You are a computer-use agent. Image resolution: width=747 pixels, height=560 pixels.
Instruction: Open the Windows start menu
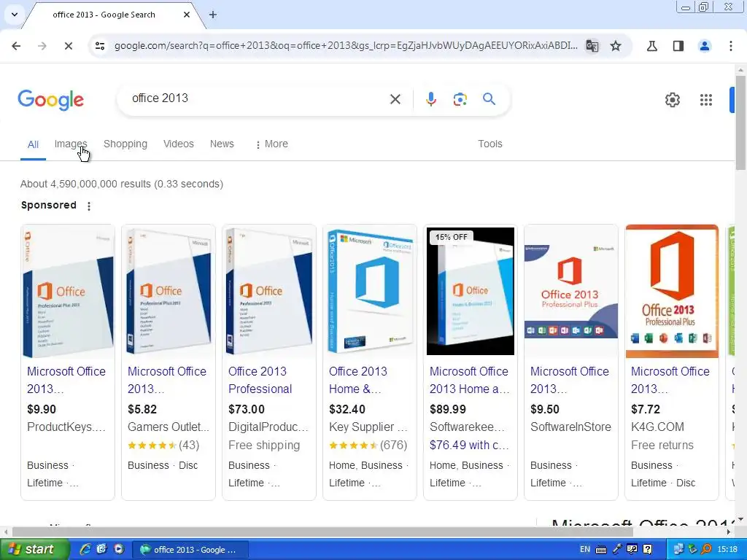click(34, 550)
